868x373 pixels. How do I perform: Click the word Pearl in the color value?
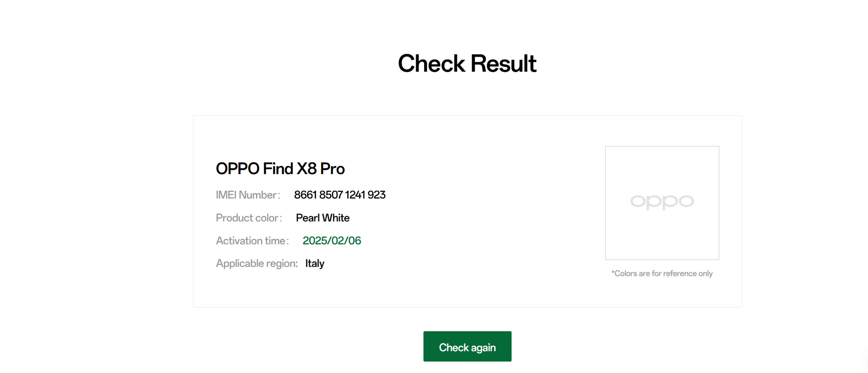308,218
